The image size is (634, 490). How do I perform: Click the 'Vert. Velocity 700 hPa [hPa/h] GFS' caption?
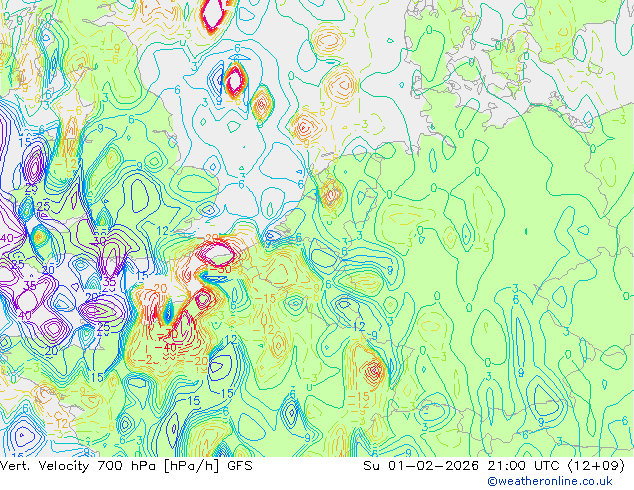126,466
